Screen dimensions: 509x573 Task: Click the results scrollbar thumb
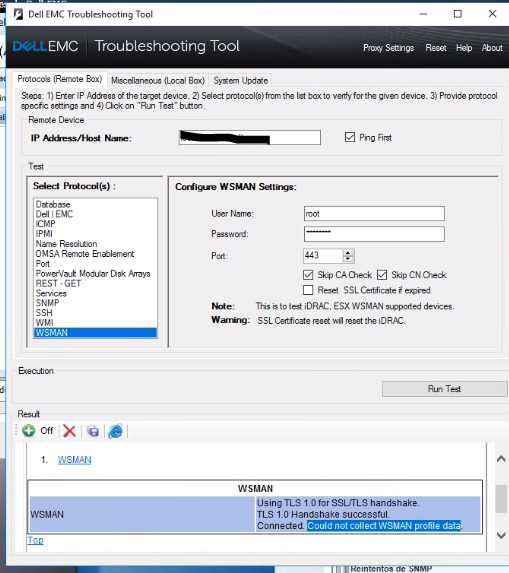point(501,499)
